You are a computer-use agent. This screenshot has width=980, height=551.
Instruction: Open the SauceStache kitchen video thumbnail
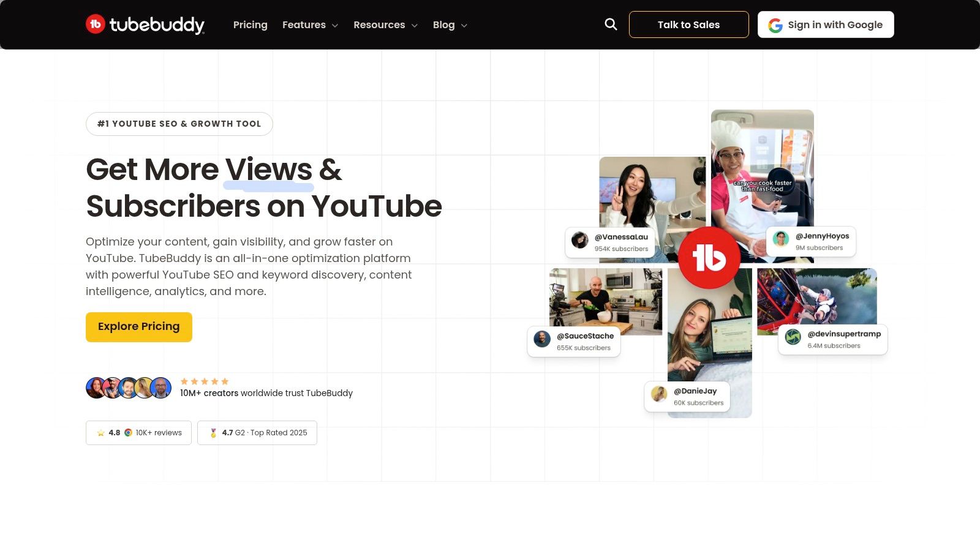606,301
